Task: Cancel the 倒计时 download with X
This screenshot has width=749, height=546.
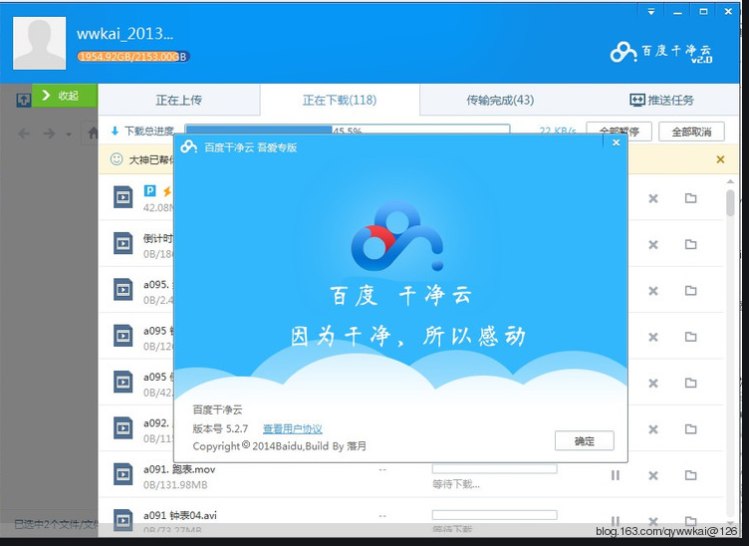Action: (x=653, y=245)
